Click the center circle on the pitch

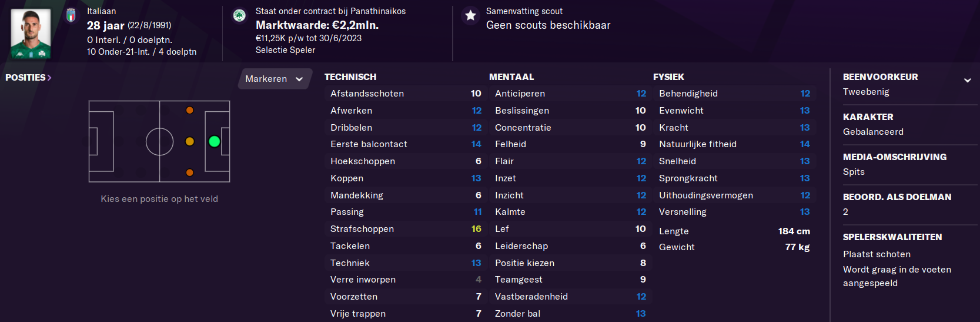pyautogui.click(x=159, y=141)
